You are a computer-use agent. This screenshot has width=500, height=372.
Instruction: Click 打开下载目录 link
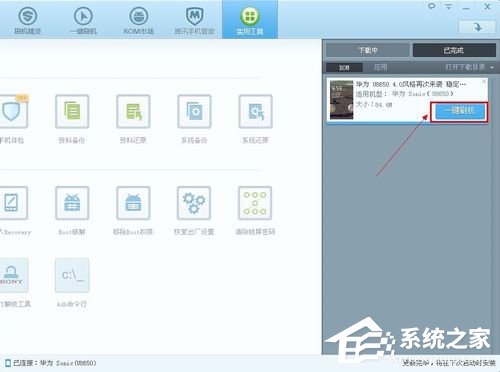pos(465,67)
